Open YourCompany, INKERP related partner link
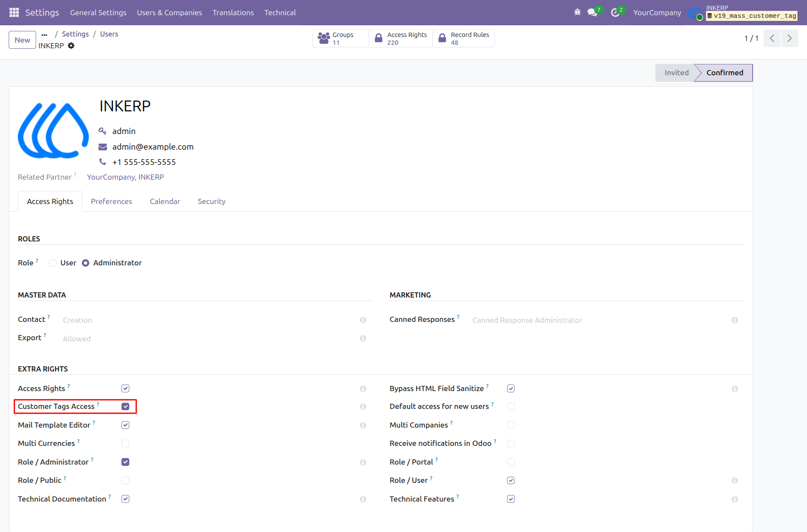The height and width of the screenshot is (532, 807). [125, 177]
